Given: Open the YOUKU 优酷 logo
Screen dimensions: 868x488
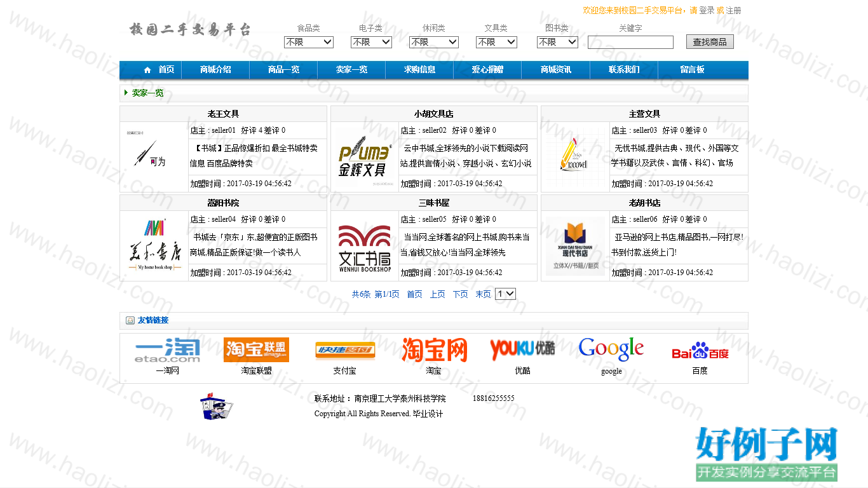Looking at the screenshot, I should click(x=522, y=350).
